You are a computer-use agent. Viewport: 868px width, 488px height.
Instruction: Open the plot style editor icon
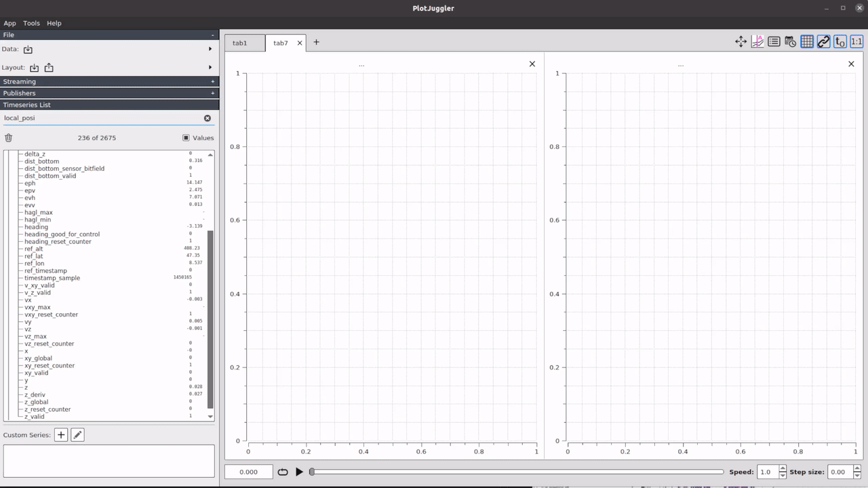pos(757,41)
